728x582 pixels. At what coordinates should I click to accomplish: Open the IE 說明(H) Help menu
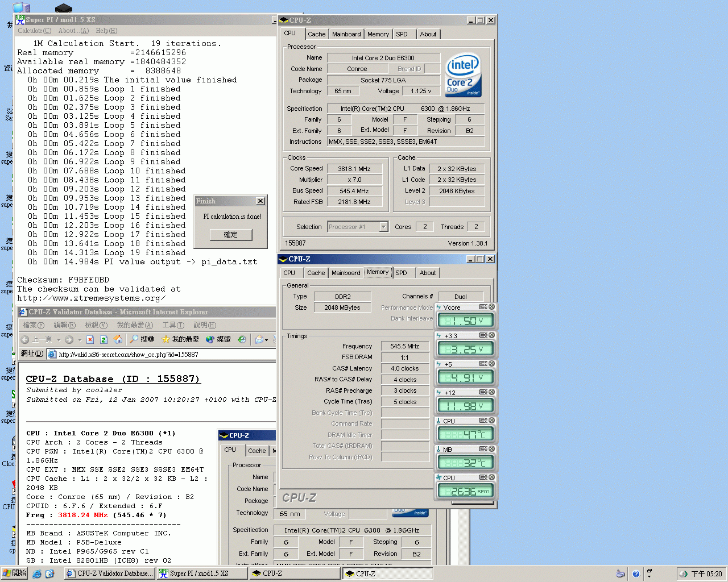(x=205, y=325)
